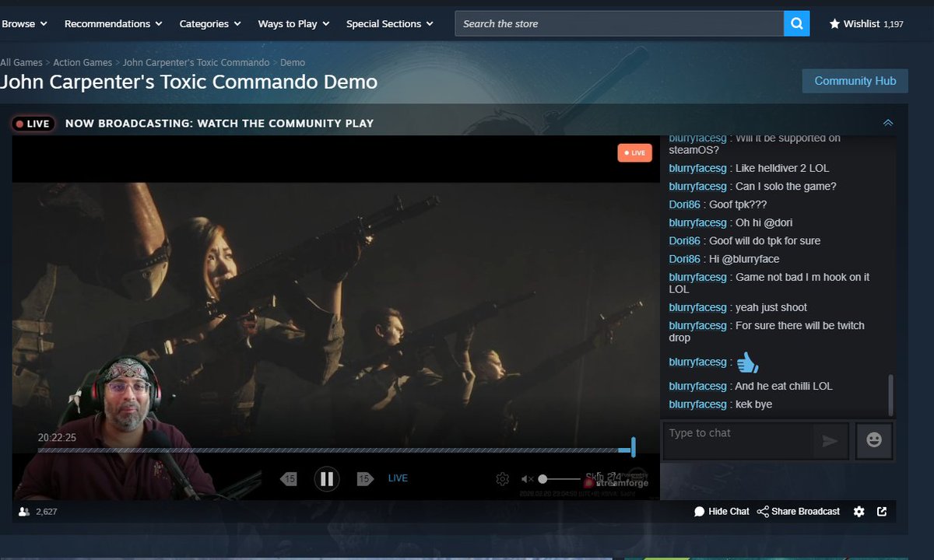Open the emoticon picker in chat
Image resolution: width=934 pixels, height=560 pixels.
pos(874,441)
